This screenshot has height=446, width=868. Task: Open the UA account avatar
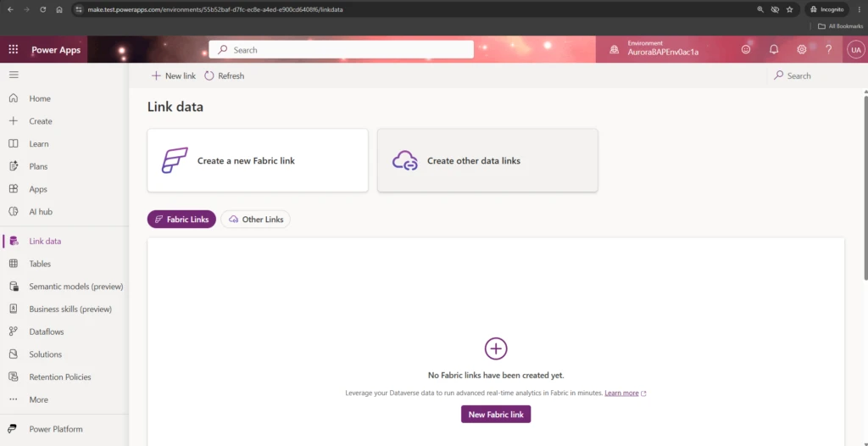click(856, 50)
